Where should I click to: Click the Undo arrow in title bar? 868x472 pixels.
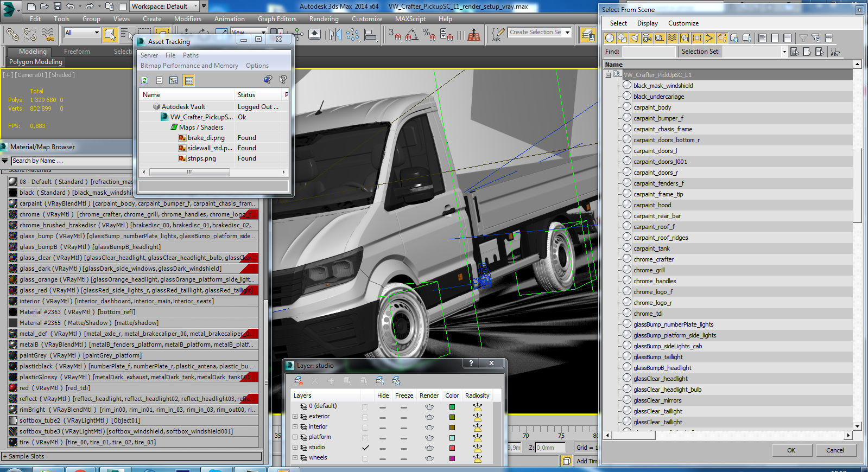point(70,7)
